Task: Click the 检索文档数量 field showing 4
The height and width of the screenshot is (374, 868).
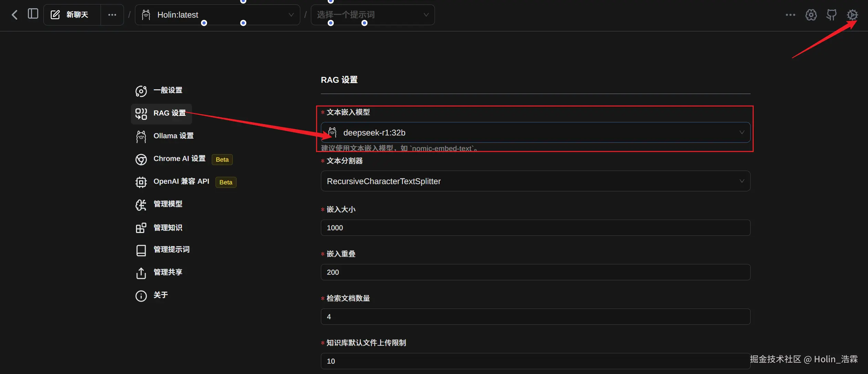Action: click(x=535, y=316)
